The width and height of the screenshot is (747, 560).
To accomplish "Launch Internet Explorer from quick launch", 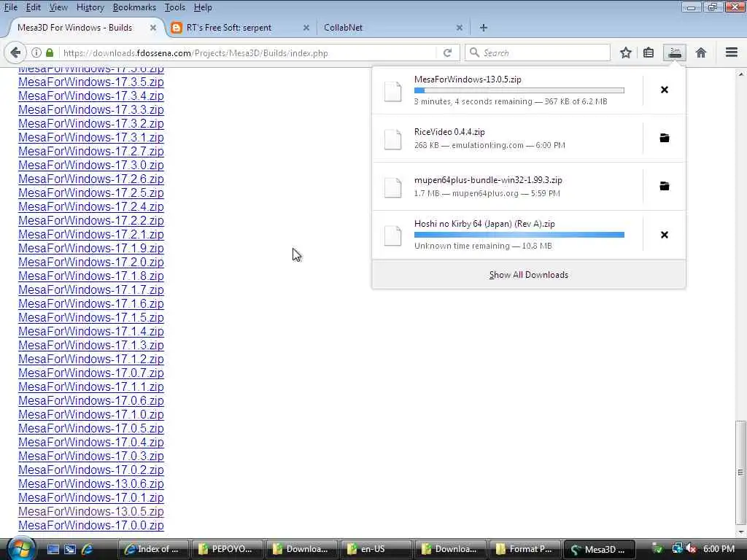I will tap(87, 549).
